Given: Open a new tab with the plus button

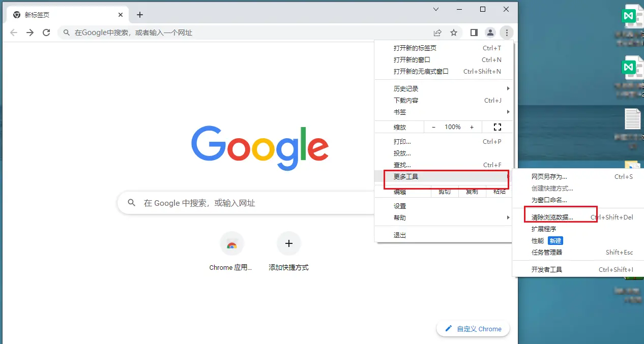Looking at the screenshot, I should coord(140,14).
